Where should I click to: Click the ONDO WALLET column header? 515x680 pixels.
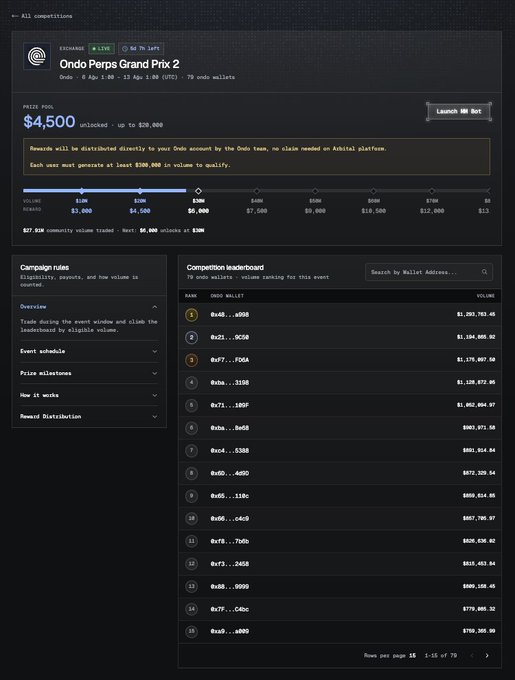pos(227,296)
